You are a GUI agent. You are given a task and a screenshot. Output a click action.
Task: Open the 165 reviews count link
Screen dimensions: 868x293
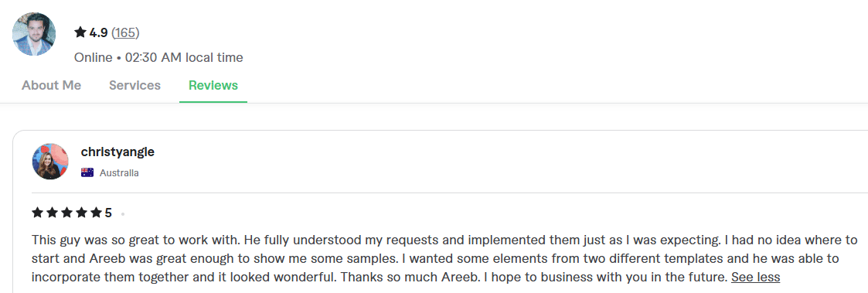125,33
